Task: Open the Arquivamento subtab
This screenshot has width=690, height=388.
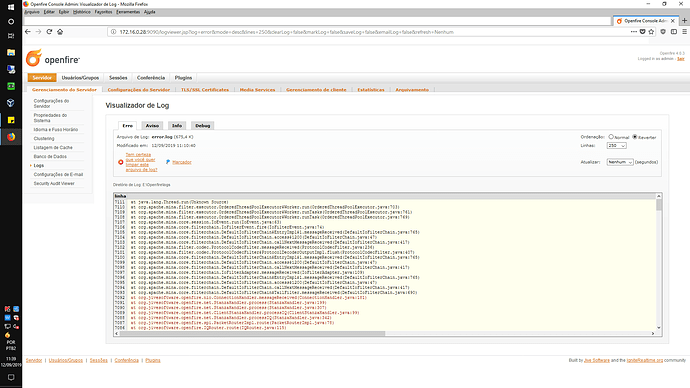Action: click(x=412, y=90)
